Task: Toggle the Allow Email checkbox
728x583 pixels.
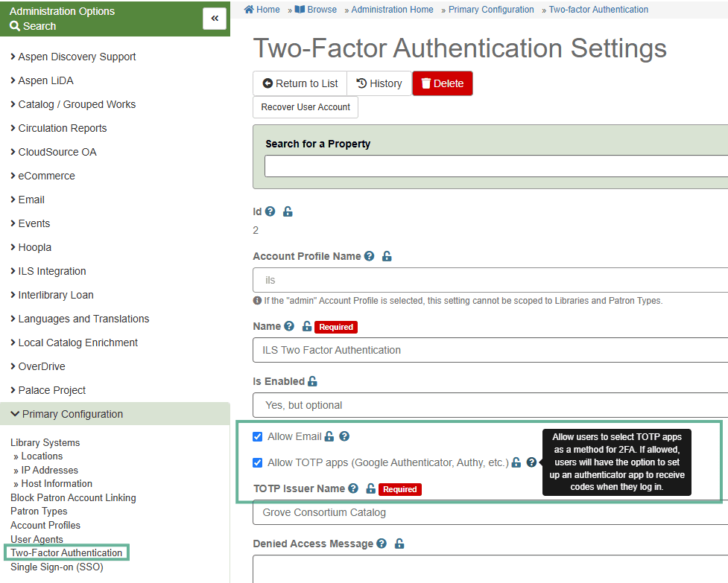Action: (257, 436)
